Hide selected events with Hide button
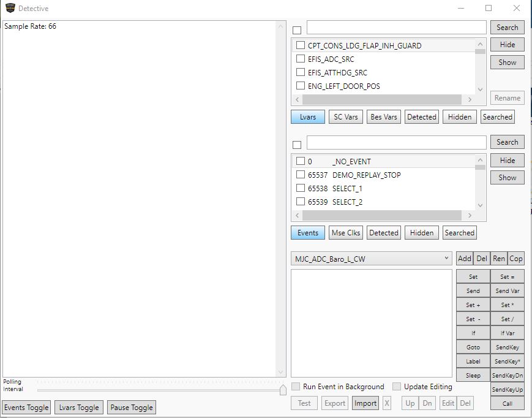This screenshot has height=418, width=532. click(x=507, y=161)
